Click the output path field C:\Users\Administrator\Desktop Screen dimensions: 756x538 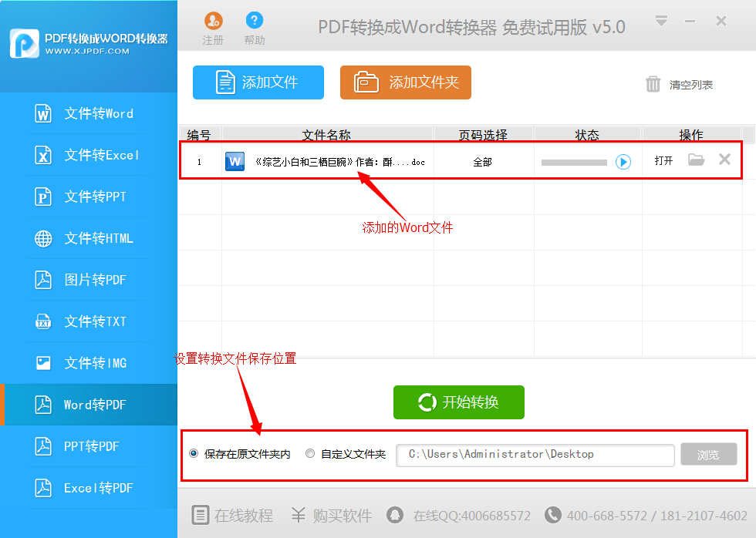click(535, 456)
